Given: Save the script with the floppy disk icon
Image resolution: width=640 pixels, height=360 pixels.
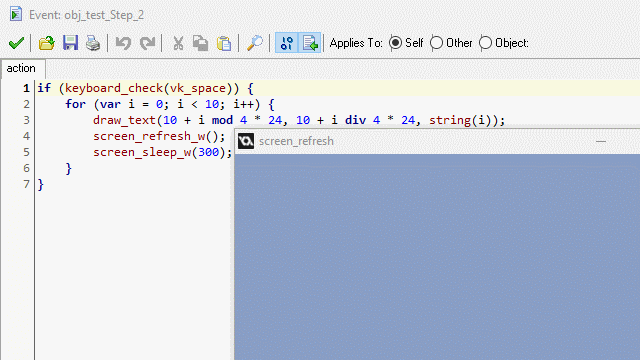Looking at the screenshot, I should pyautogui.click(x=70, y=43).
